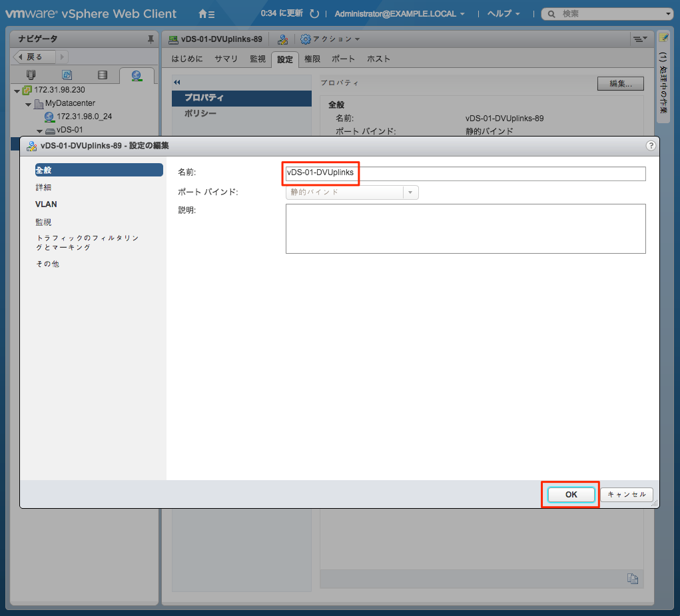Open the Administrator@EXAMPLE.LOCAL user menu
This screenshot has width=680, height=616.
tap(400, 14)
